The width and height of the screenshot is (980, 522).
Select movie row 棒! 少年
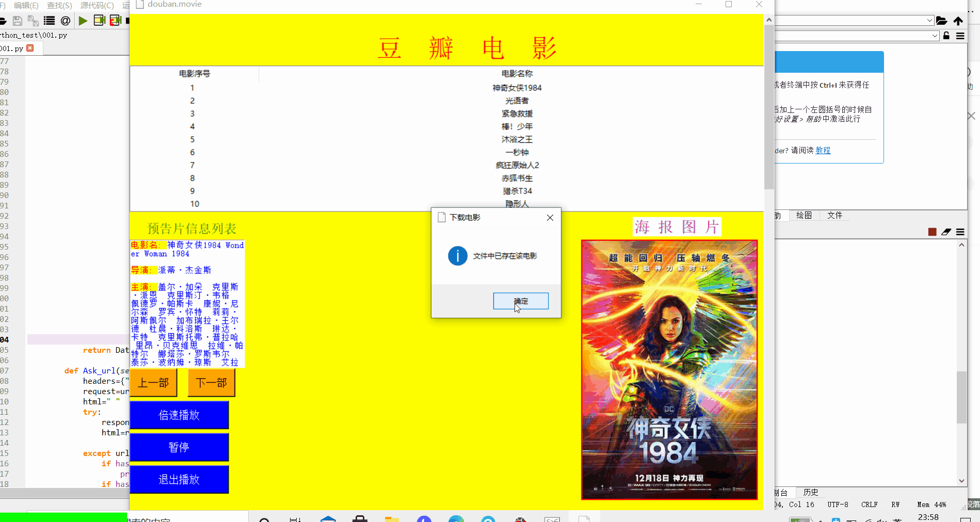447,126
